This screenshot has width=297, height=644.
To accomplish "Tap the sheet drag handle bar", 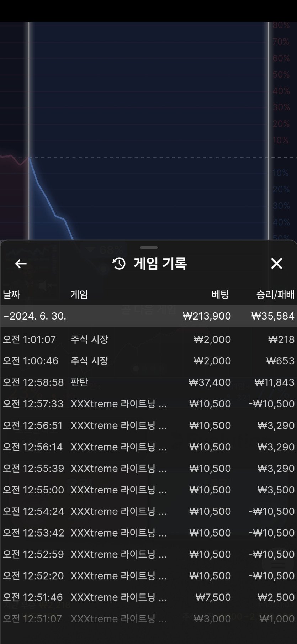I will (x=149, y=247).
